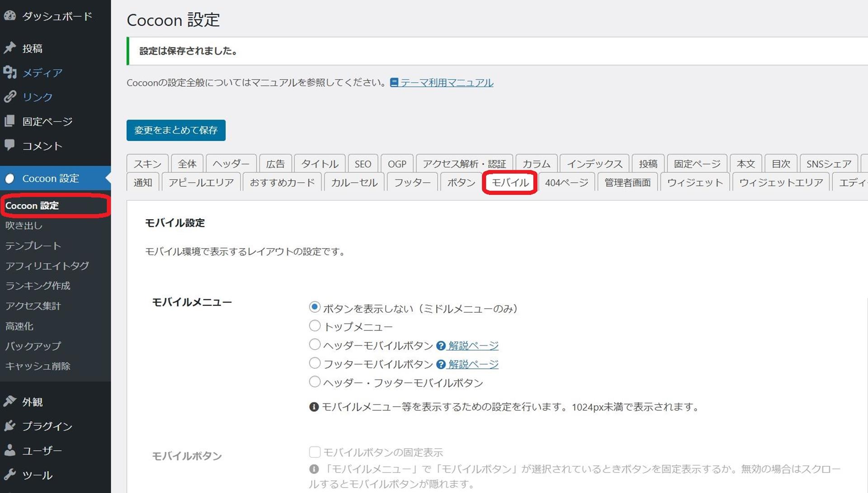
Task: Click the plug icon beside プラグイン
Action: (10, 426)
